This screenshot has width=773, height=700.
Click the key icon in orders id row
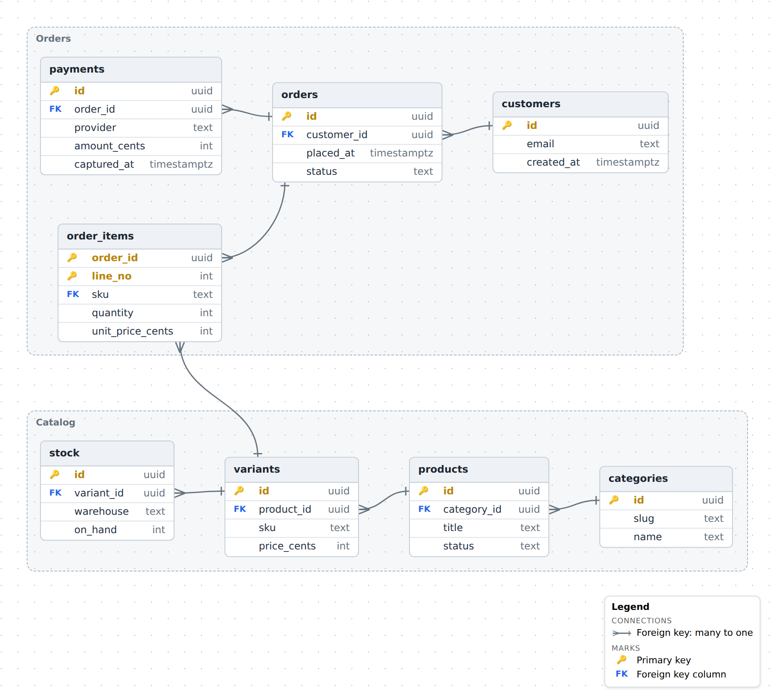[287, 116]
